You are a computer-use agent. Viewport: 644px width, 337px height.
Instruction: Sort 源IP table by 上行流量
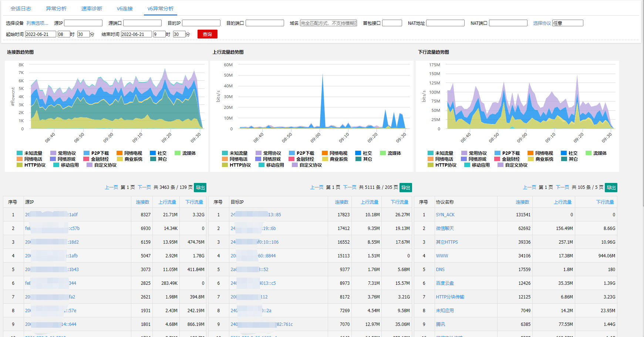(167, 202)
